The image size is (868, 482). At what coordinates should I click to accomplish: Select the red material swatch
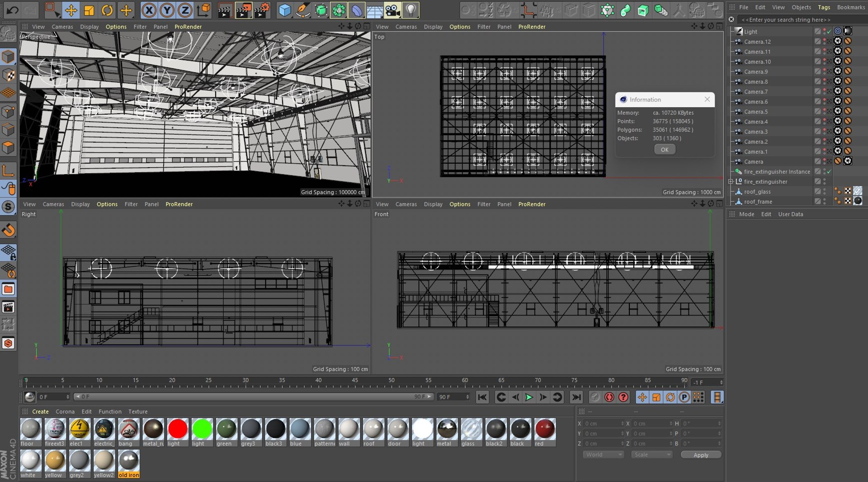pos(545,429)
